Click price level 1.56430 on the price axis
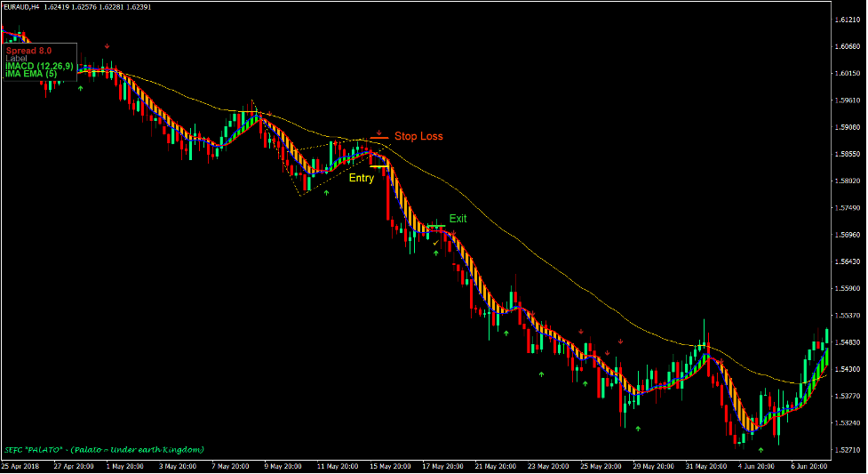 [x=847, y=261]
